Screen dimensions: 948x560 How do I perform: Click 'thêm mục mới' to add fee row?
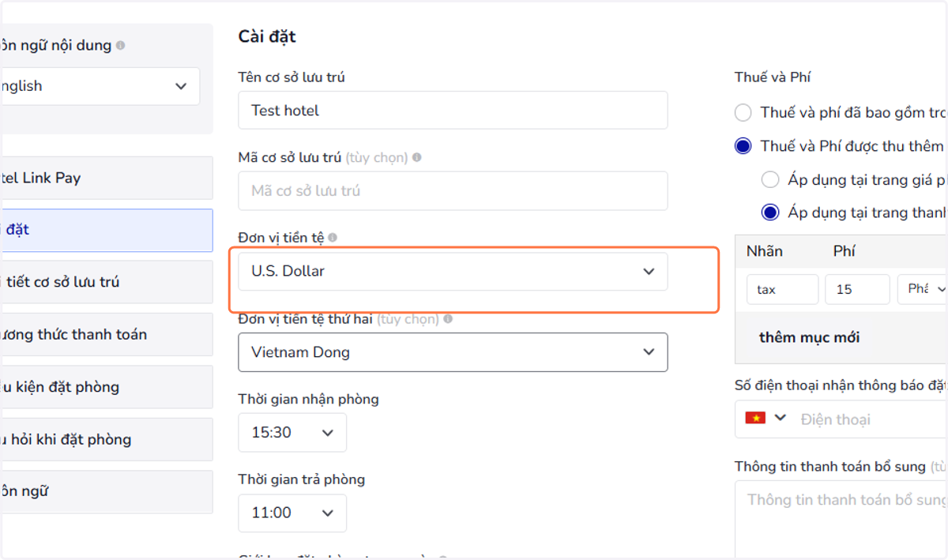click(809, 337)
